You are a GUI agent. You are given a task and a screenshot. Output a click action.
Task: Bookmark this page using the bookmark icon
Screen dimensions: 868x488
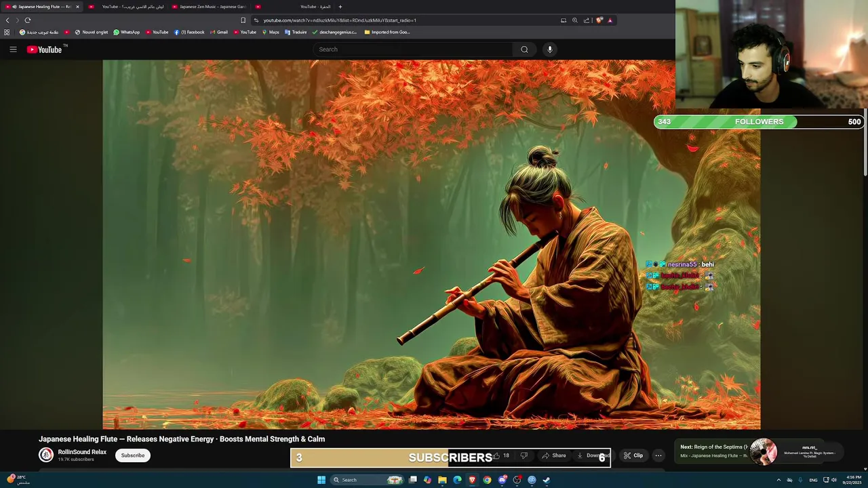pyautogui.click(x=243, y=20)
